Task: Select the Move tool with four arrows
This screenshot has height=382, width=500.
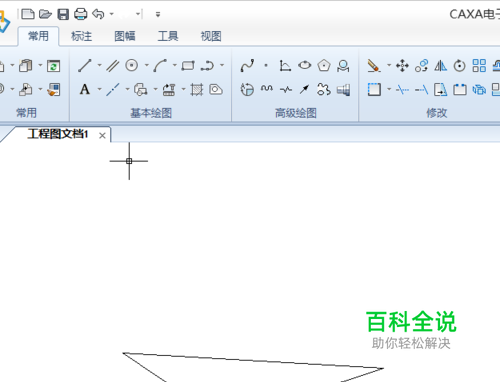Action: (402, 65)
